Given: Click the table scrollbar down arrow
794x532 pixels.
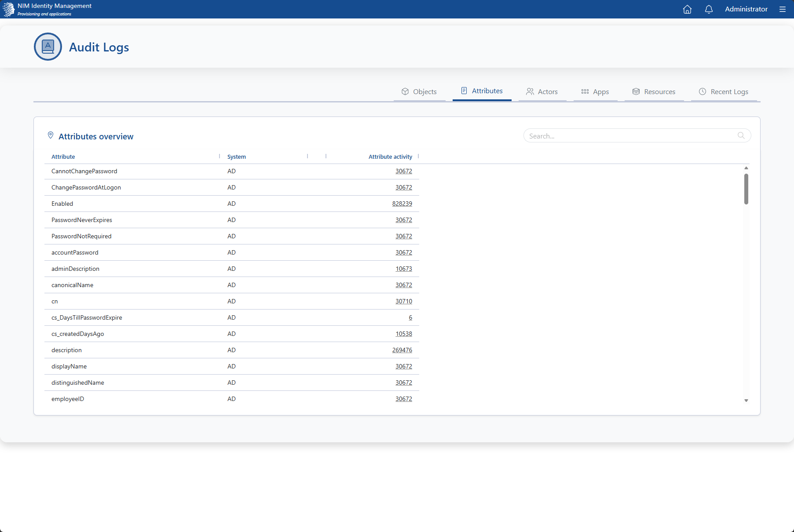Looking at the screenshot, I should 746,401.
